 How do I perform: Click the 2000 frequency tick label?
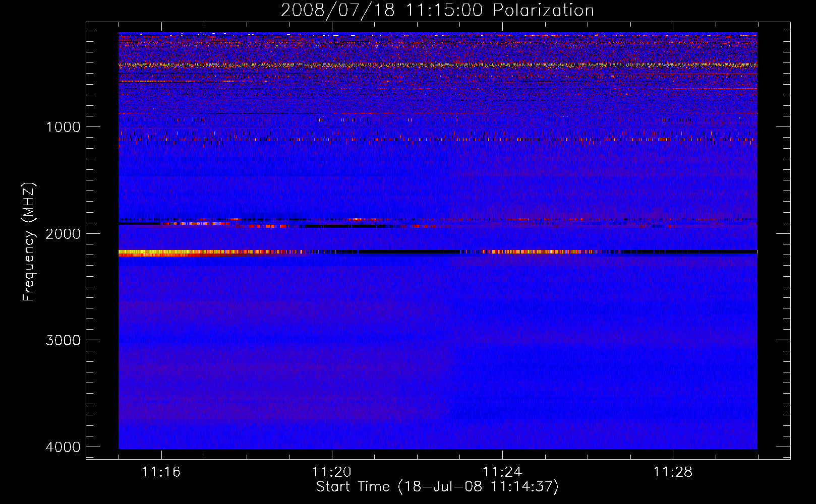coord(63,233)
